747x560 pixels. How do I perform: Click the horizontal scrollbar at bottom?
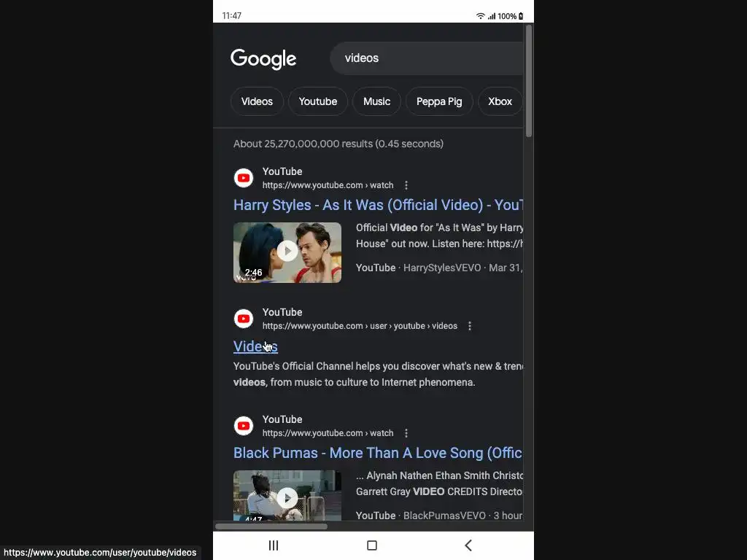coord(271,526)
